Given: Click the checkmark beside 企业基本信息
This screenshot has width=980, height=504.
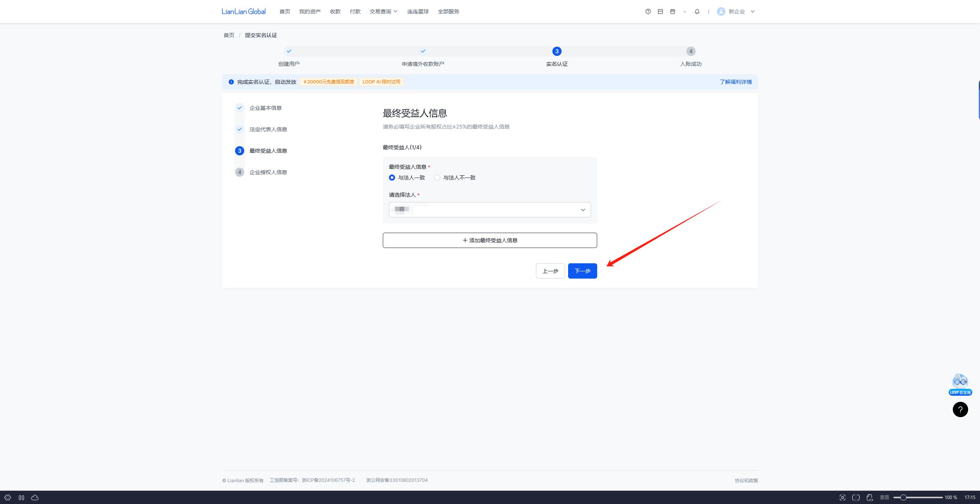Looking at the screenshot, I should point(240,108).
